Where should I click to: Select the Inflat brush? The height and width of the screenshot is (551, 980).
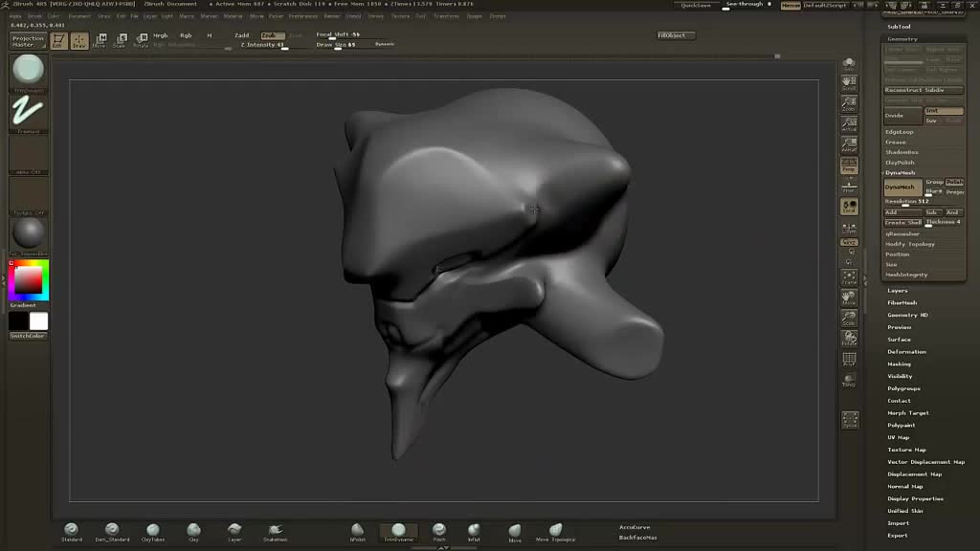(474, 532)
